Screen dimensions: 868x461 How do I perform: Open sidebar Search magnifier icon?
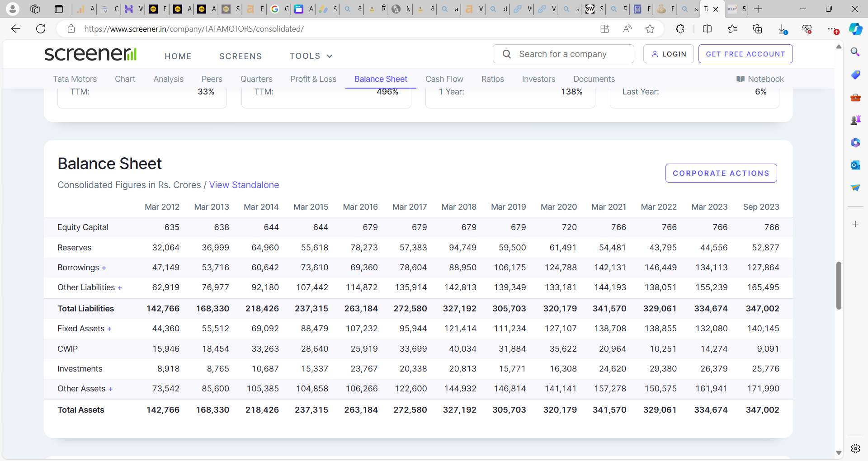[x=855, y=52]
